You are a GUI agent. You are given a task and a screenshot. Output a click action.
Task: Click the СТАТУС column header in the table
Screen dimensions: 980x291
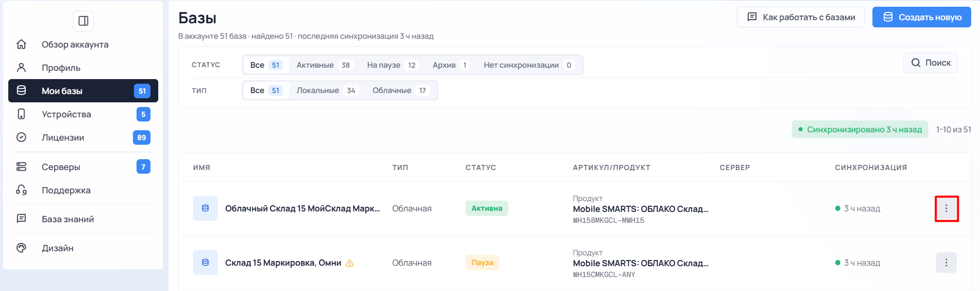point(480,167)
